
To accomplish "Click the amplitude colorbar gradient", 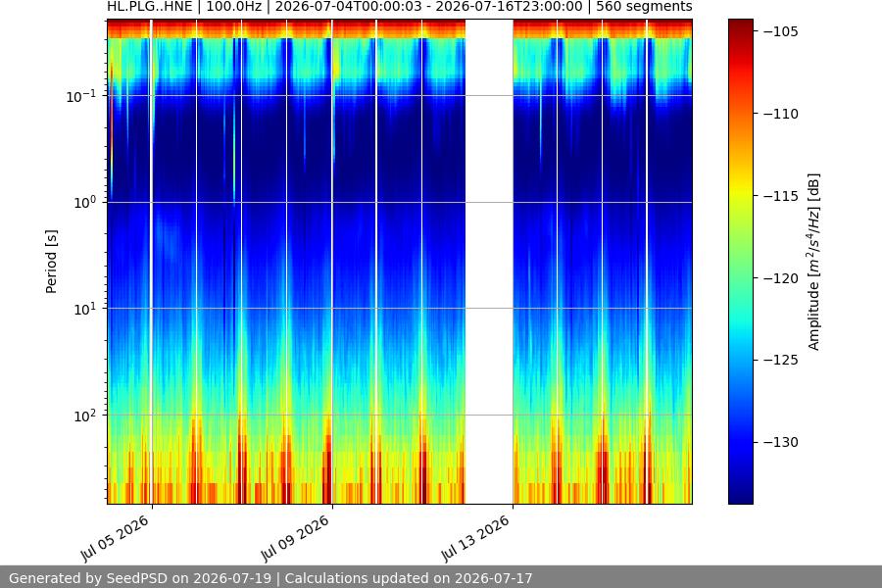I will [x=740, y=262].
